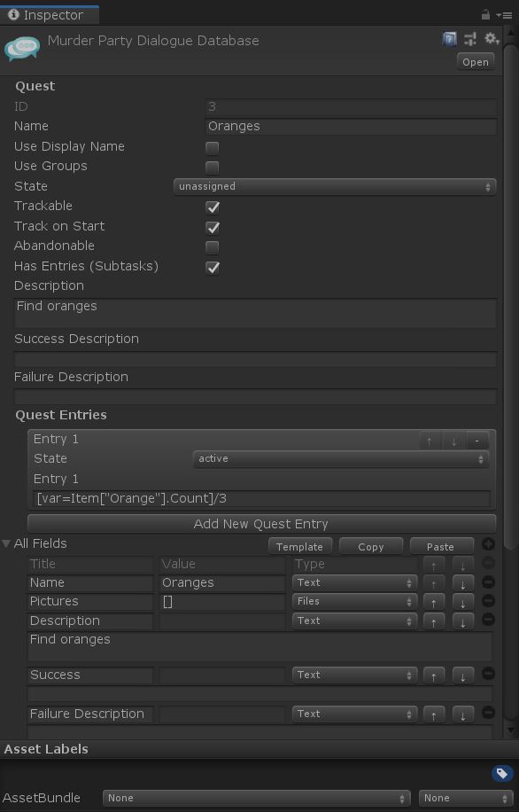This screenshot has height=812, width=519.
Task: Open the help reference book icon
Action: click(x=450, y=39)
